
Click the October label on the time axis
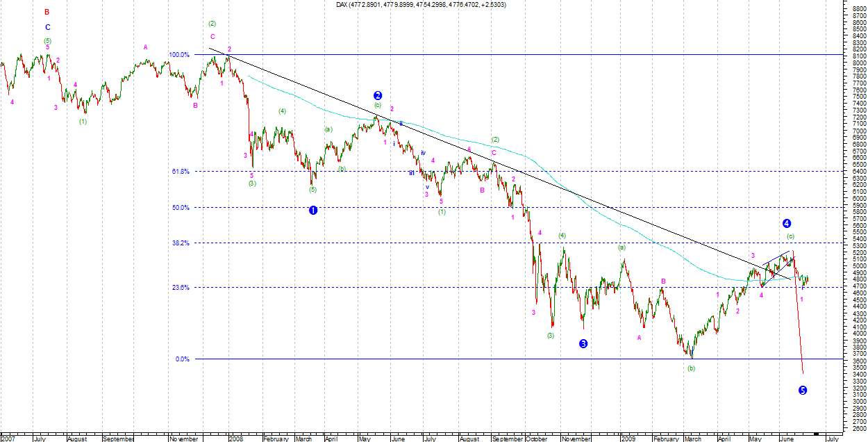(x=536, y=439)
